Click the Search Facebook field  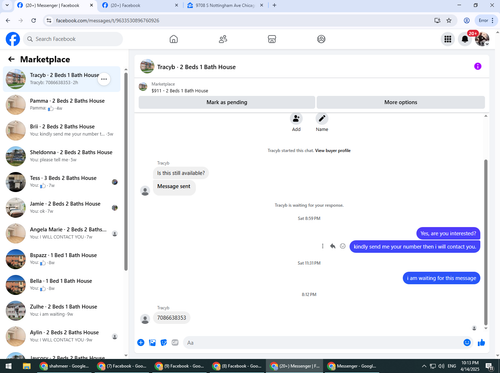tap(73, 39)
